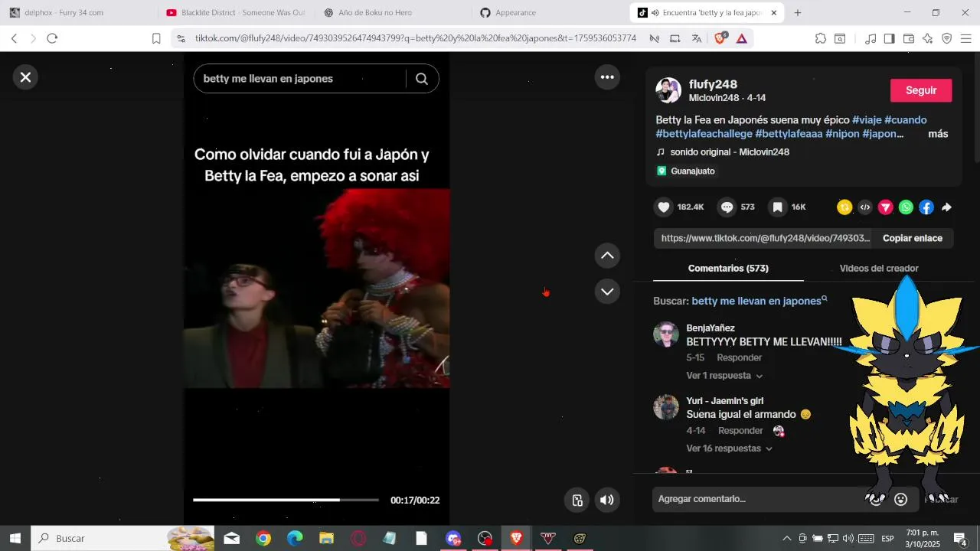Expand Ver 1 respuesta under BenjaYañez

pyautogui.click(x=724, y=376)
